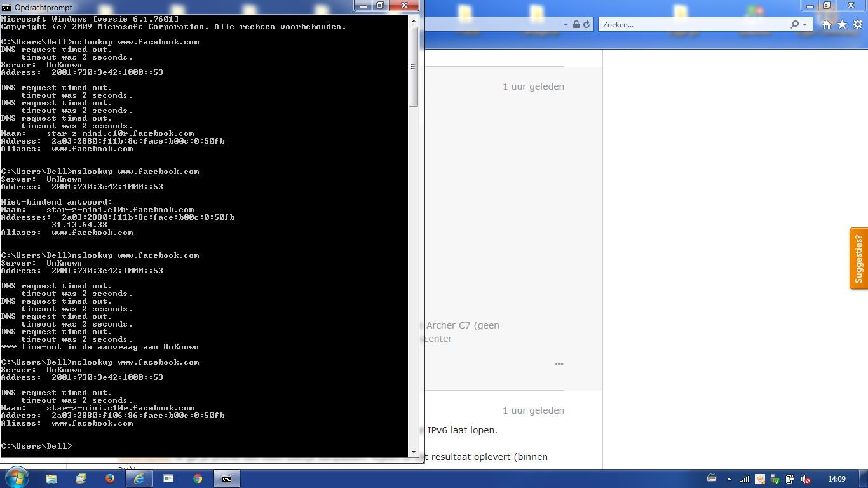Open Firefox from the taskbar

click(110, 478)
